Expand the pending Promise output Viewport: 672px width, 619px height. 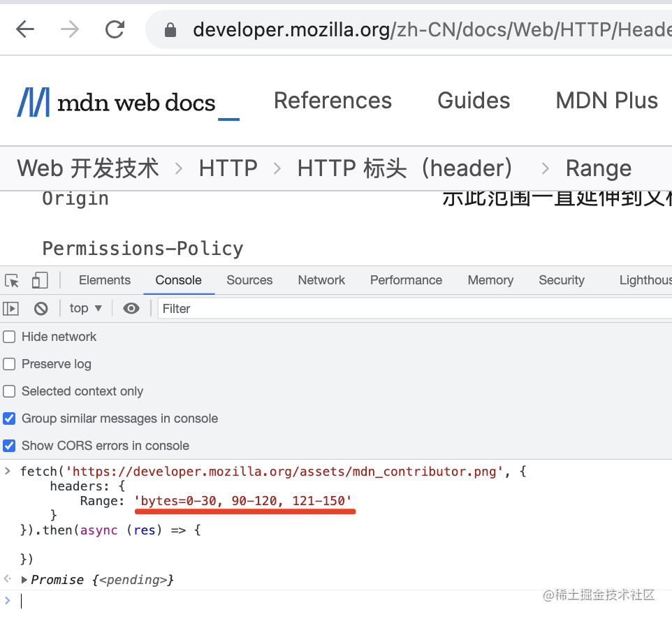(x=24, y=579)
